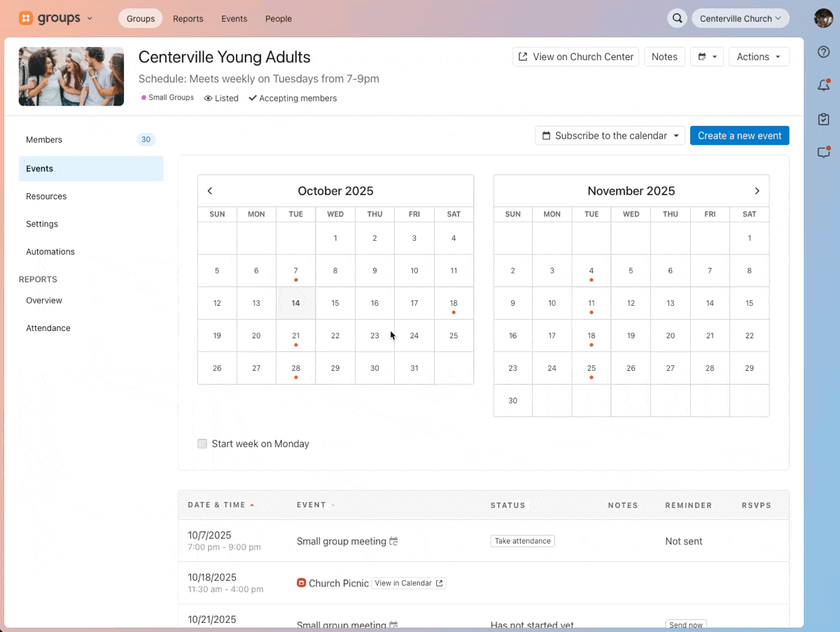Image resolution: width=840 pixels, height=632 pixels.
Task: Open the notifications bell icon
Action: pyautogui.click(x=824, y=85)
